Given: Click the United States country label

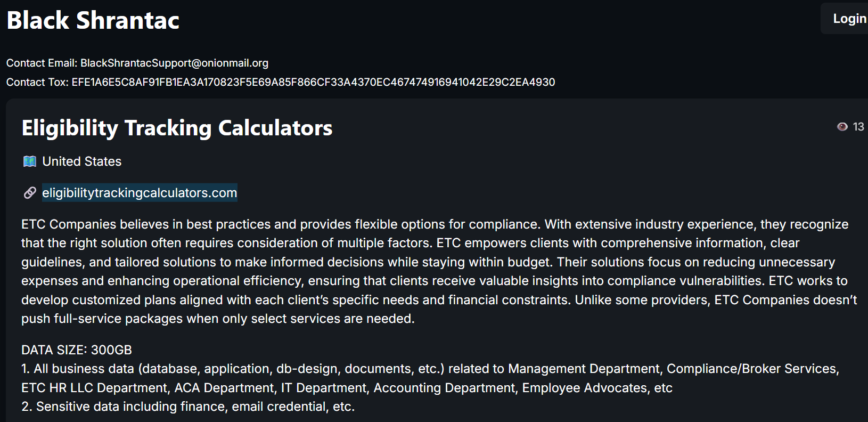Looking at the screenshot, I should click(82, 161).
